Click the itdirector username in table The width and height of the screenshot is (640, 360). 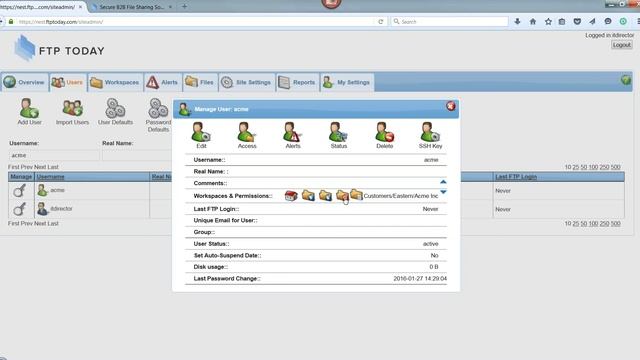click(x=62, y=209)
